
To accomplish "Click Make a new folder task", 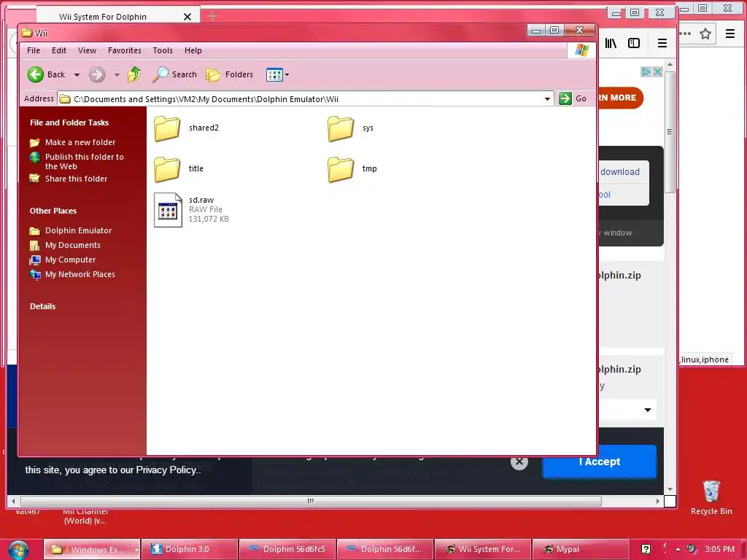I will [80, 142].
